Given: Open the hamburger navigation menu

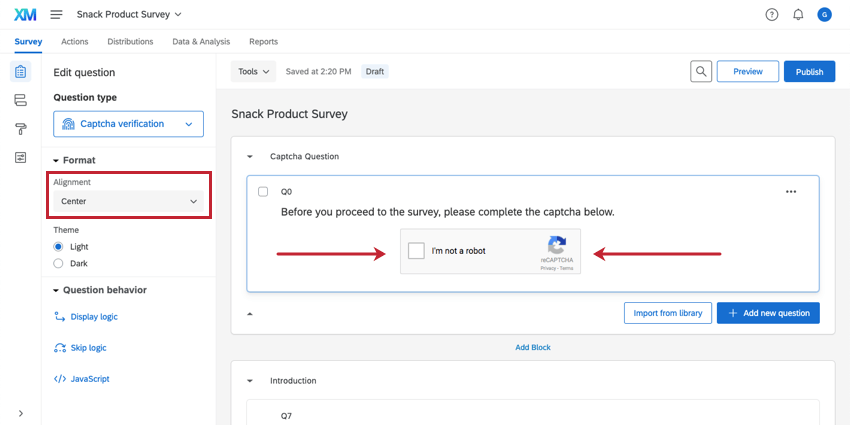Looking at the screenshot, I should point(56,15).
